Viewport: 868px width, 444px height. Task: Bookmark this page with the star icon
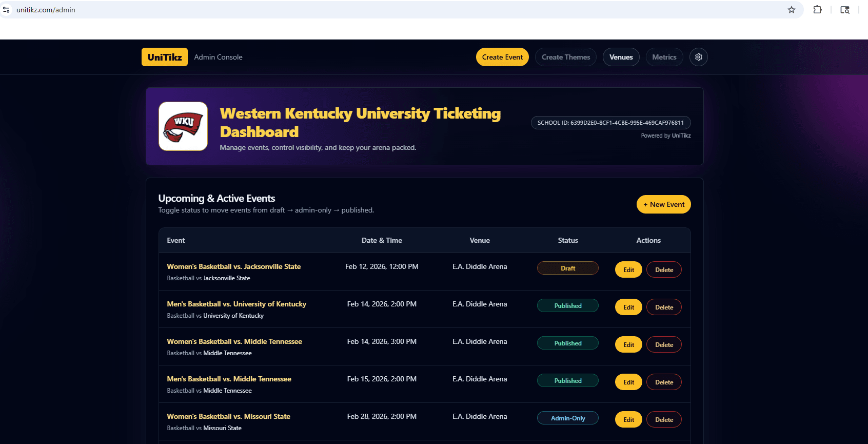point(792,10)
